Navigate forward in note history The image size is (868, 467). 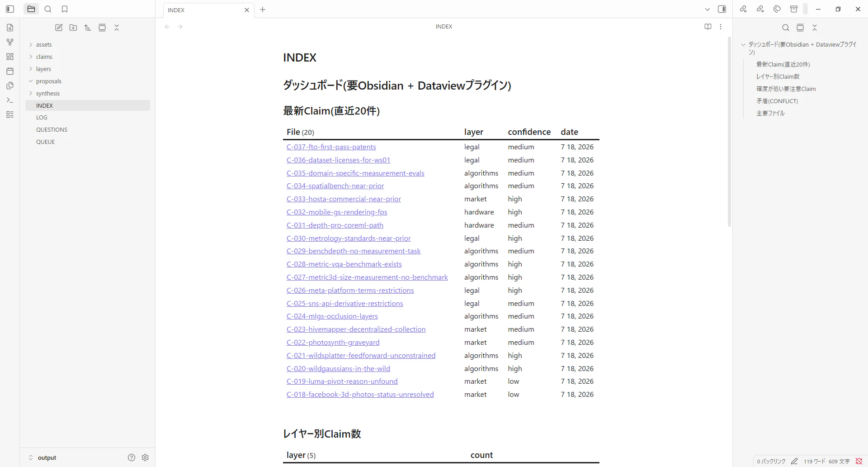pyautogui.click(x=180, y=27)
